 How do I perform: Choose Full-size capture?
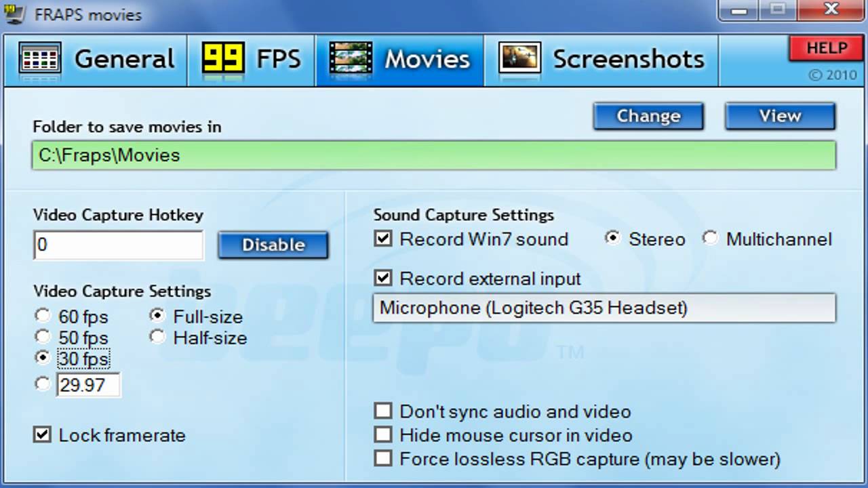[x=197, y=317]
